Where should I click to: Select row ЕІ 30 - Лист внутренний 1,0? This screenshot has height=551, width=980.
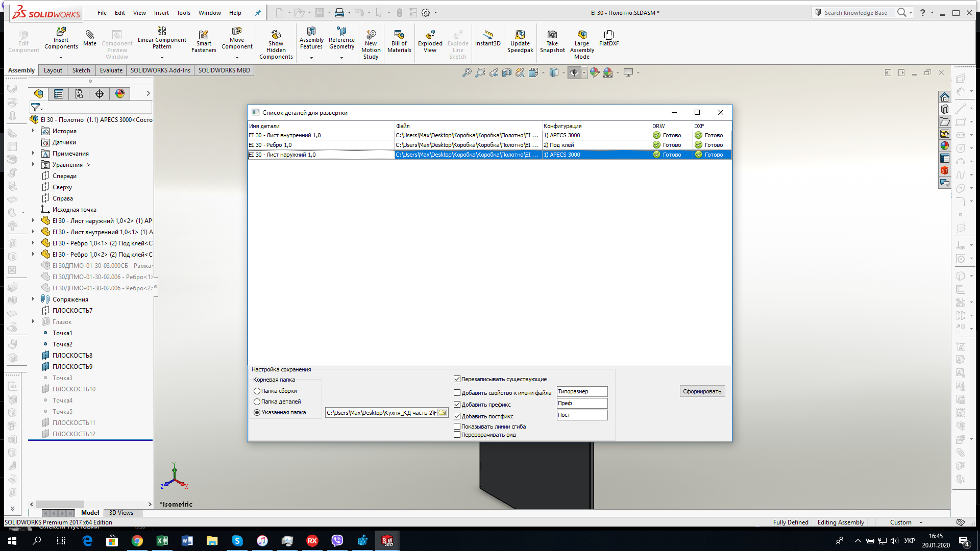pyautogui.click(x=489, y=135)
